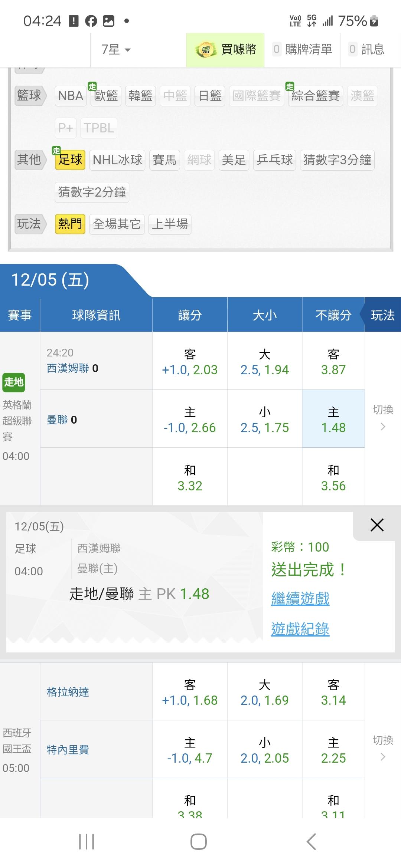Click 遊戲紀錄 link
The height and width of the screenshot is (868, 401).
click(x=300, y=629)
